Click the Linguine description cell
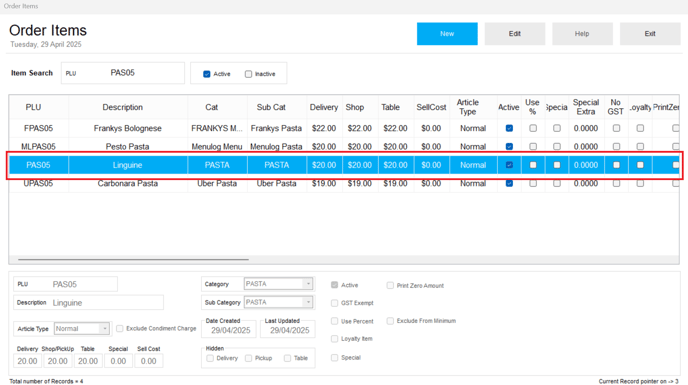 [128, 165]
